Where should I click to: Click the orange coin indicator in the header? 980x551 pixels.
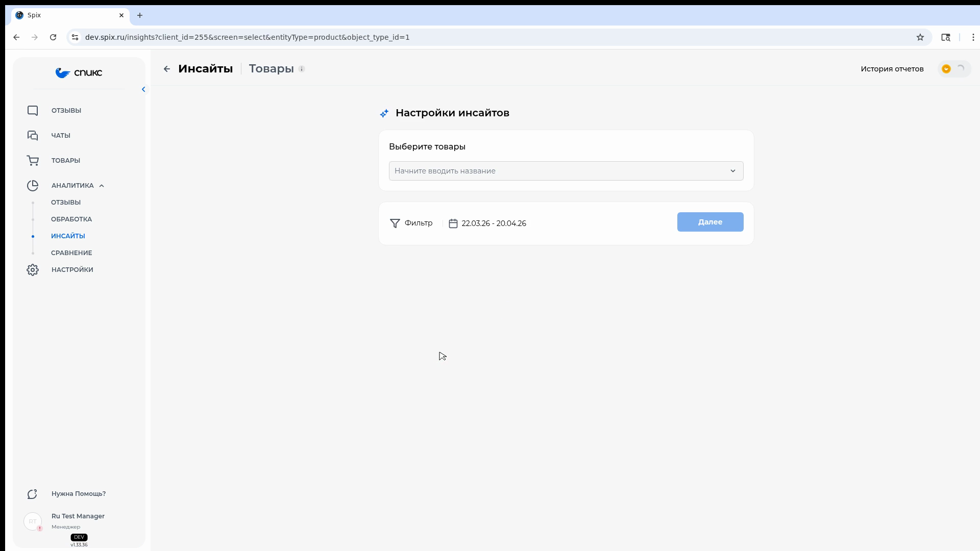(946, 69)
